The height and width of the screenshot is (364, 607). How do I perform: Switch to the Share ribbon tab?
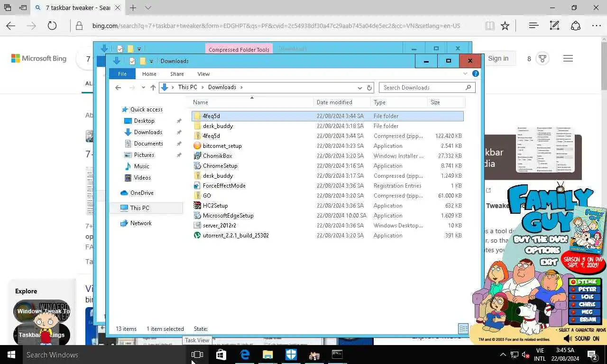click(177, 74)
